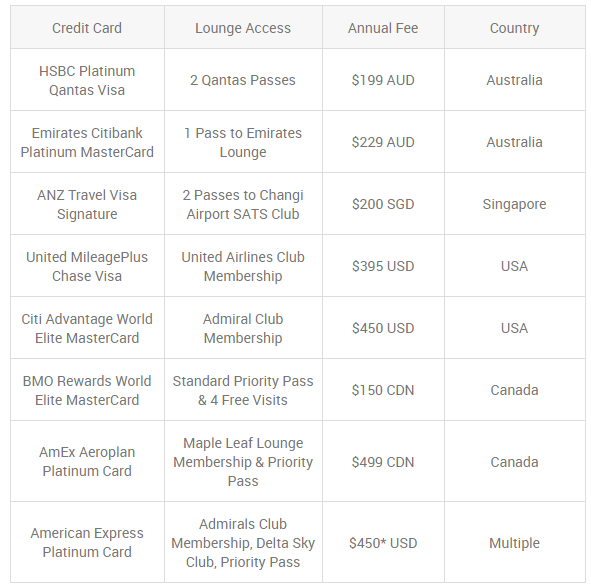Select the Emirates Citibank Platinum MasterCard cell
Image resolution: width=591 pixels, height=586 pixels.
coord(87,142)
